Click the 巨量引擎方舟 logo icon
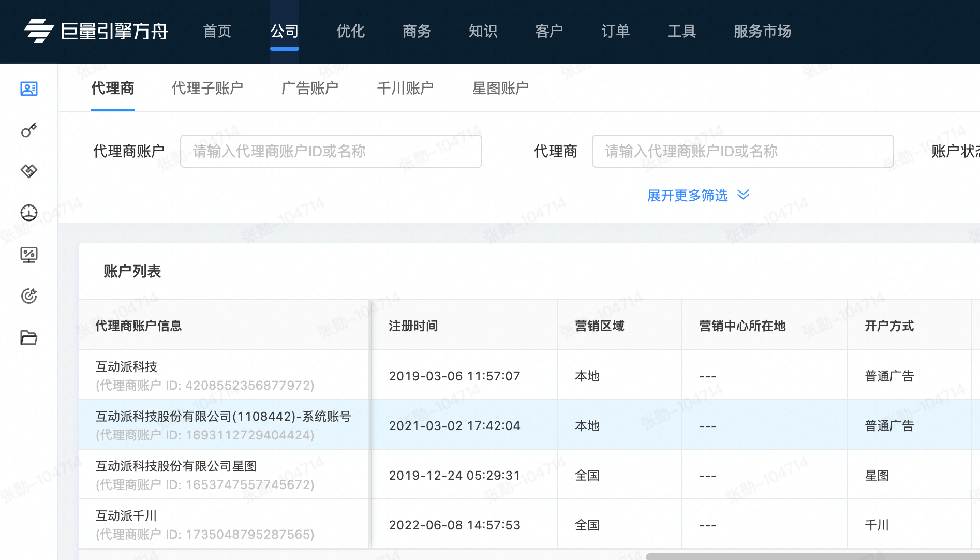The width and height of the screenshot is (980, 560). coord(38,31)
